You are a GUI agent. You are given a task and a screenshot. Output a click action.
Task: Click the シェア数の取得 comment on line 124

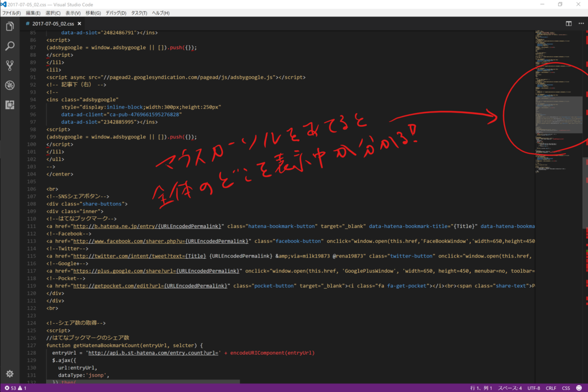[76, 323]
